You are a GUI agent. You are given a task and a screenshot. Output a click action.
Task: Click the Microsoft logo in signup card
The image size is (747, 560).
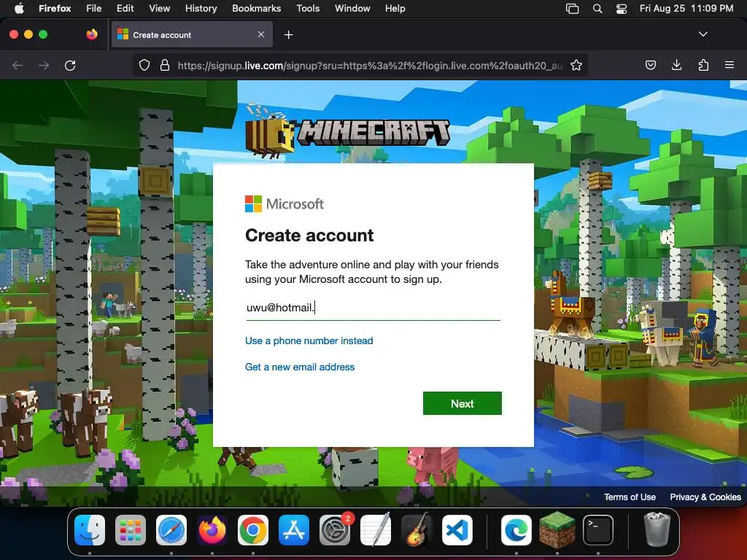pos(285,204)
